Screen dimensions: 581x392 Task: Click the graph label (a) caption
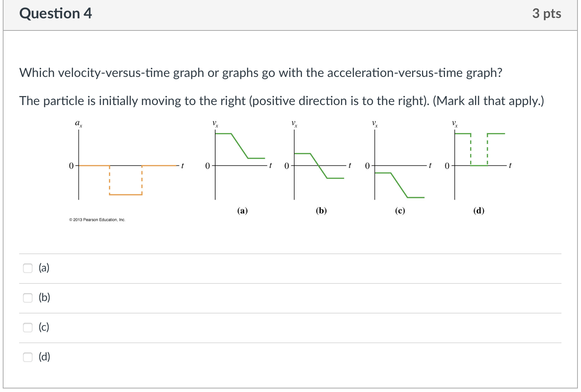tap(242, 210)
